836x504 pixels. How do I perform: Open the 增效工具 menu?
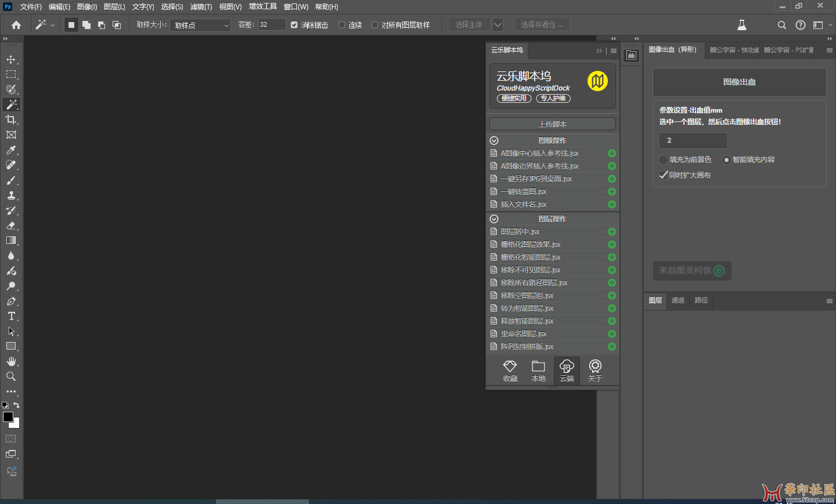263,7
